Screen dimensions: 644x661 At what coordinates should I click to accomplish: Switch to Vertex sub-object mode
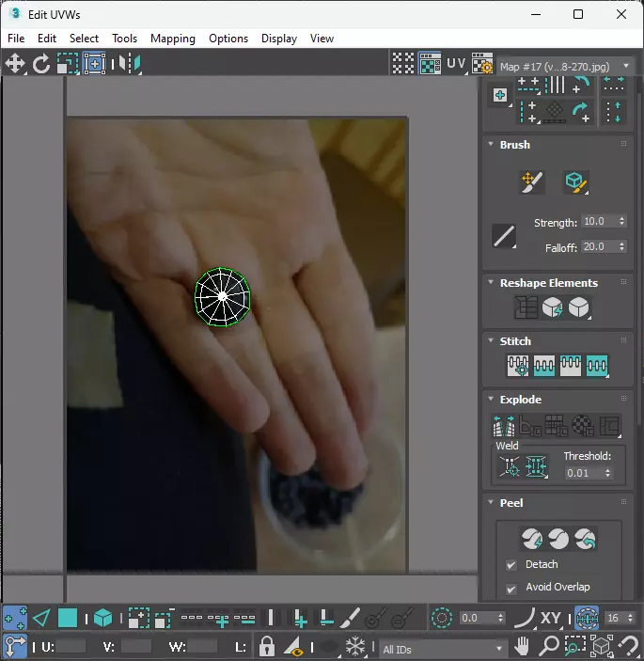tap(15, 619)
